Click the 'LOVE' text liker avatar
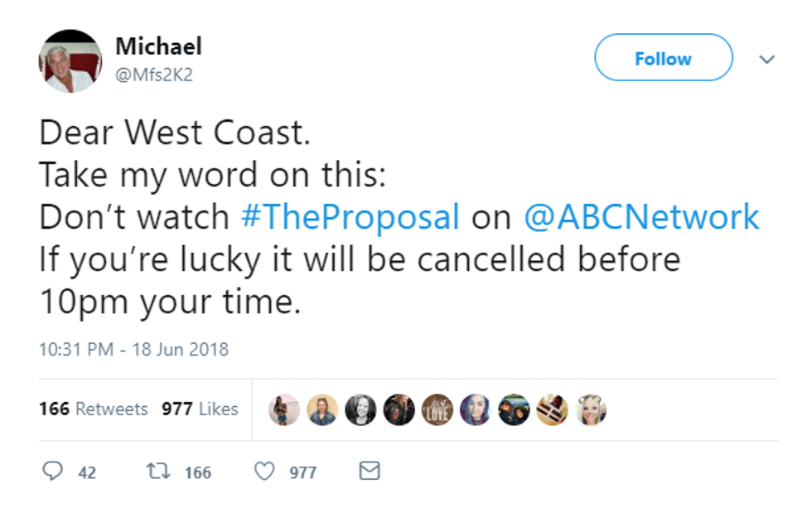The width and height of the screenshot is (812, 518). pos(437,409)
